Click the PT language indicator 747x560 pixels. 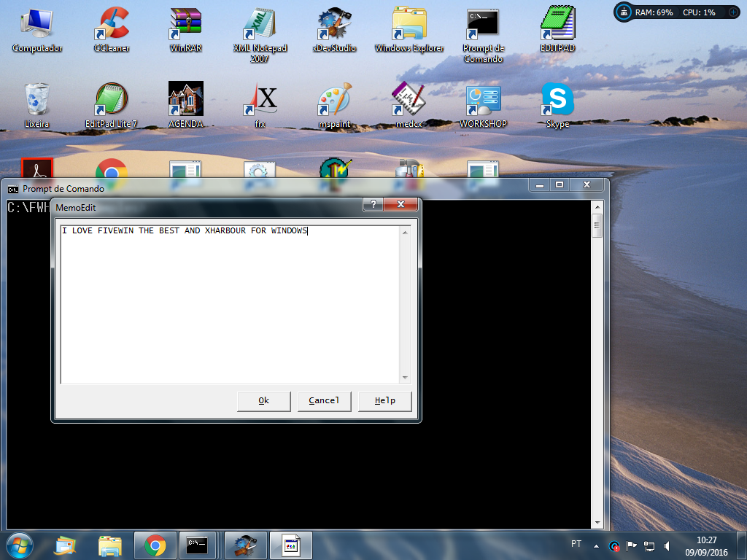click(x=576, y=544)
